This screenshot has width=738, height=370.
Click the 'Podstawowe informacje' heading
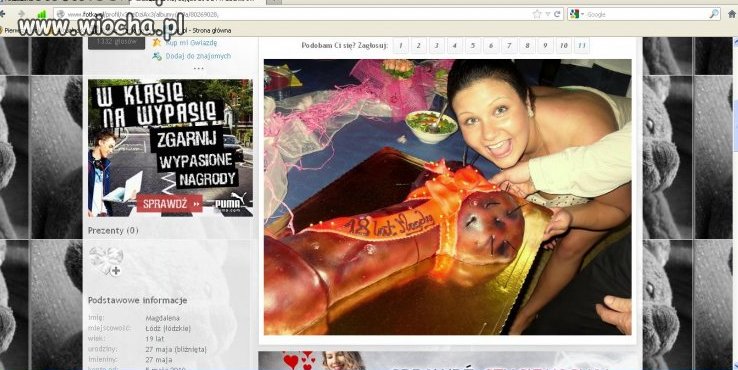[x=137, y=300]
